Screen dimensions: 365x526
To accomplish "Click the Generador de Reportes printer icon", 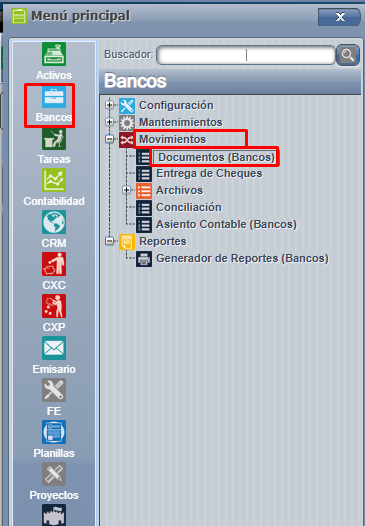I will [x=144, y=259].
